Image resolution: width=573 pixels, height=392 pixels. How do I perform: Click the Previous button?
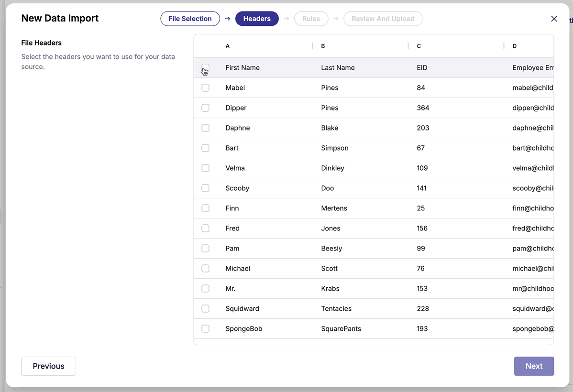pyautogui.click(x=49, y=366)
